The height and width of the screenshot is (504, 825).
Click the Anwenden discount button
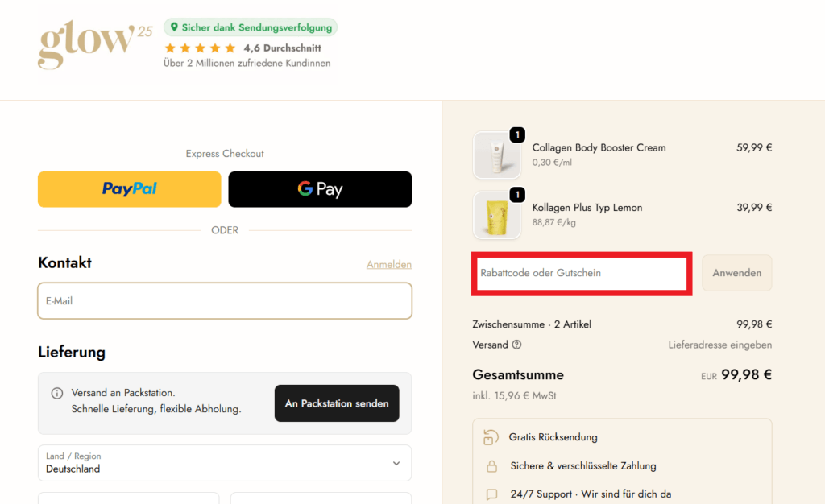pyautogui.click(x=736, y=273)
